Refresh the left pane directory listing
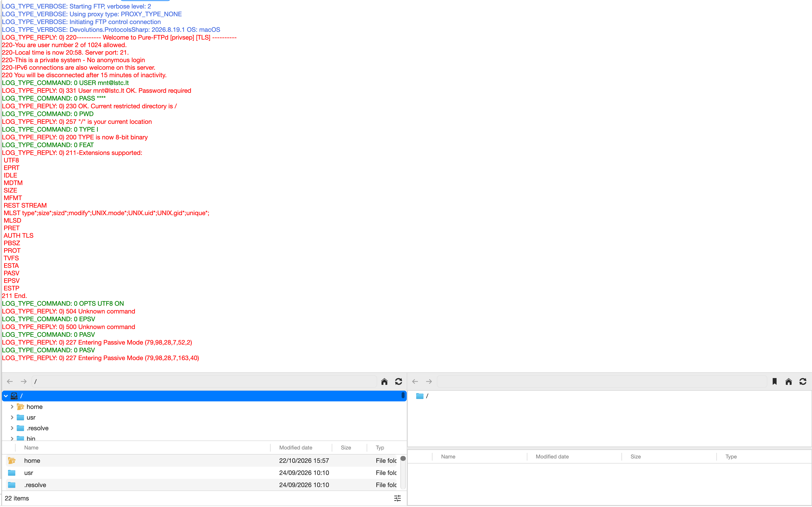This screenshot has width=812, height=507. pos(398,382)
